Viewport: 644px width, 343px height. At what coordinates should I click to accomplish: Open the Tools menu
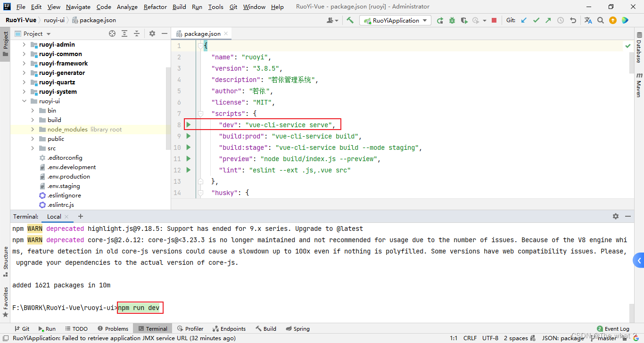click(x=215, y=7)
